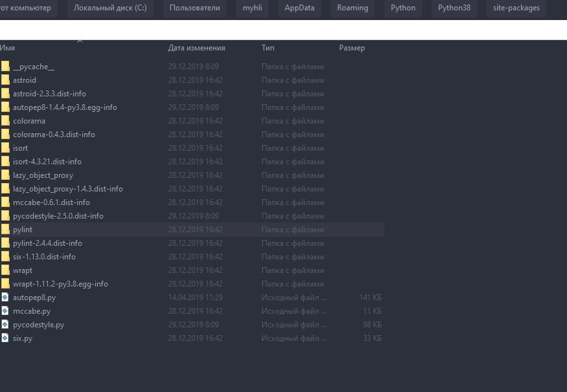
Task: Select the wrapt folder name
Action: coord(23,270)
